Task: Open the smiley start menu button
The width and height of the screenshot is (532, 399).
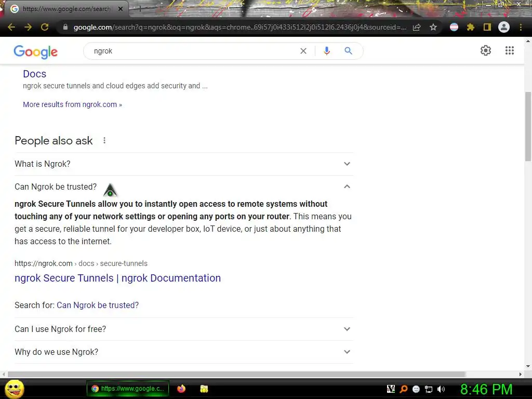Action: (x=15, y=389)
